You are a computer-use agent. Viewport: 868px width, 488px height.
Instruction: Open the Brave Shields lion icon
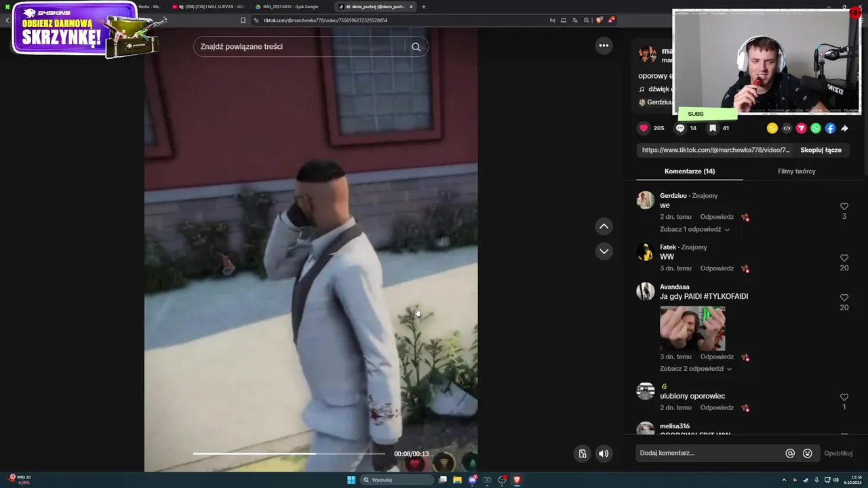click(599, 20)
